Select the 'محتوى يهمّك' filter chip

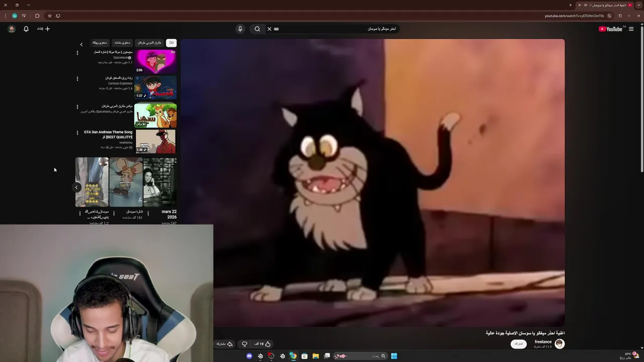tap(100, 43)
